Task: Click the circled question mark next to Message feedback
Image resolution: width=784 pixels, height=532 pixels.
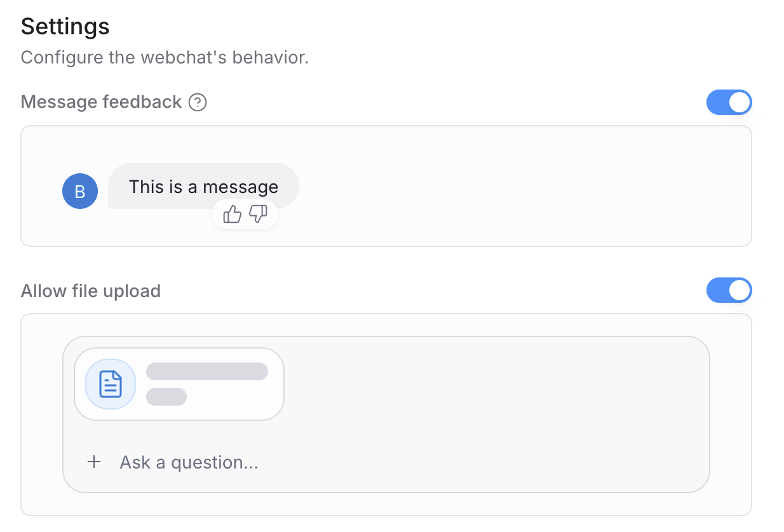Action: click(x=197, y=102)
